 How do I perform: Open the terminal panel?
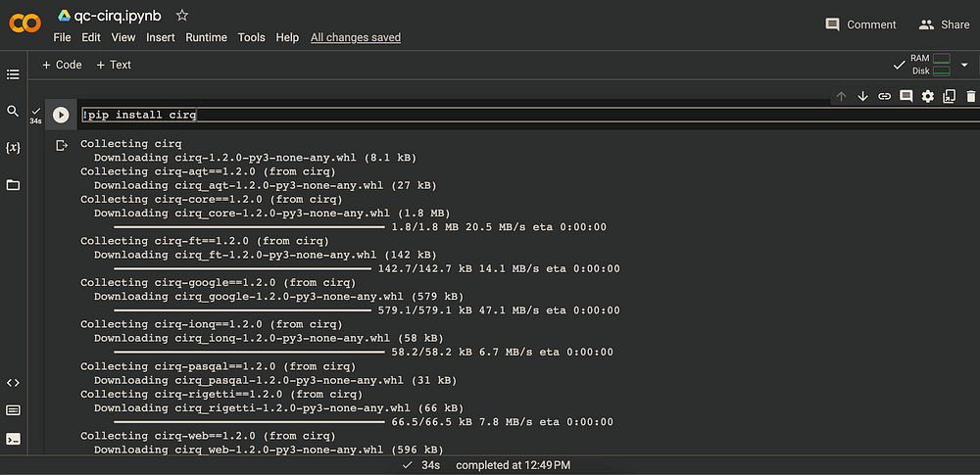pyautogui.click(x=13, y=440)
